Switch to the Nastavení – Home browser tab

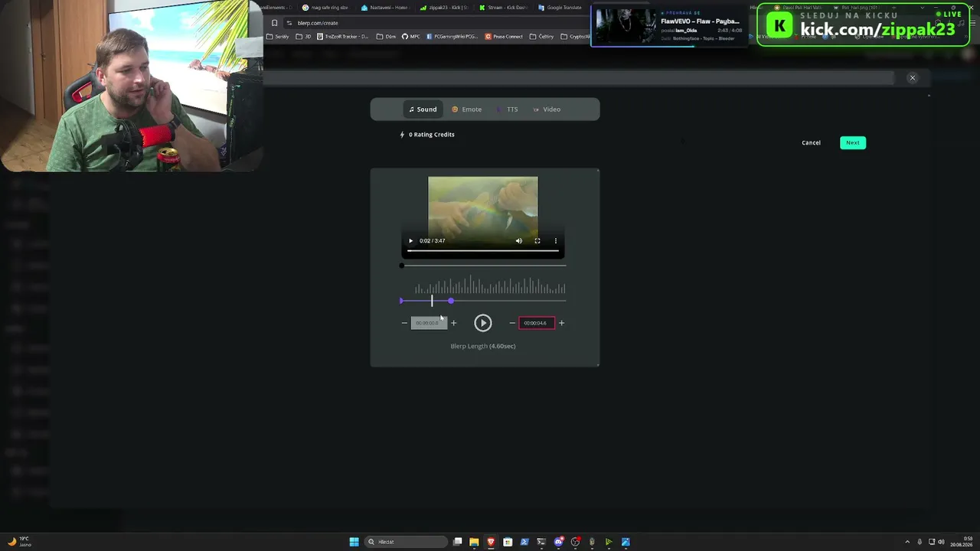tap(385, 8)
